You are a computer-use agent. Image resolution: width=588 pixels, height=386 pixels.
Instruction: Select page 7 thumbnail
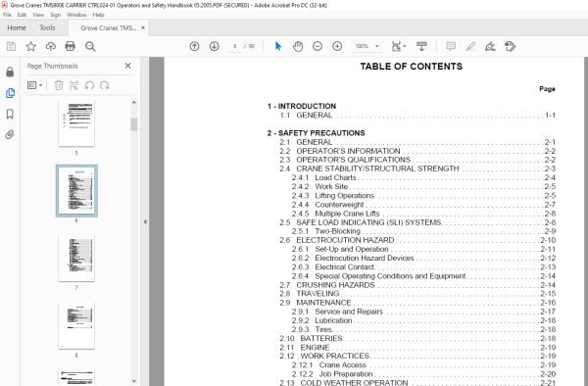76,259
